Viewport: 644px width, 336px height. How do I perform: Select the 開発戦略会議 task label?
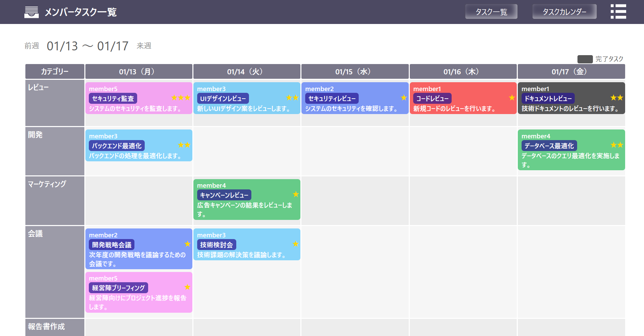[111, 245]
